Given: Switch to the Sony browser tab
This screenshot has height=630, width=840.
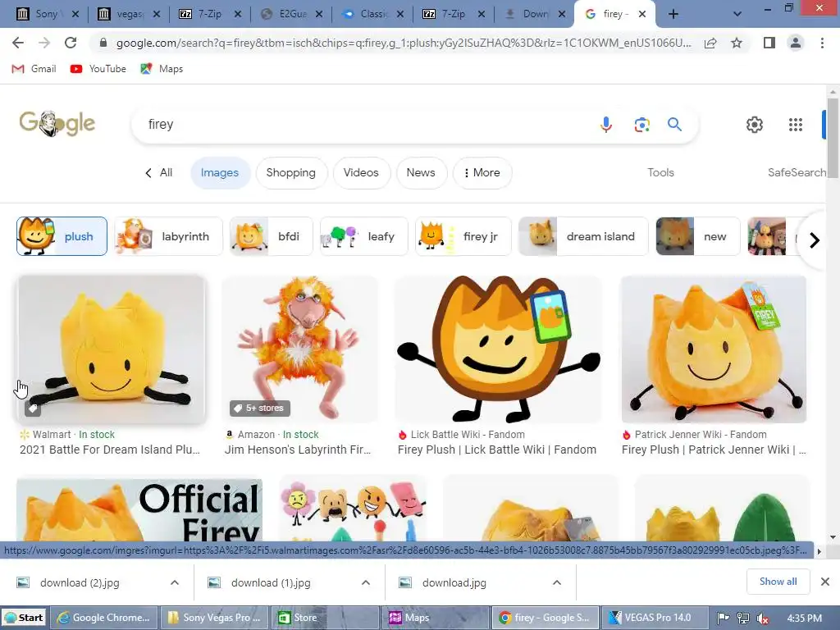Looking at the screenshot, I should point(46,14).
